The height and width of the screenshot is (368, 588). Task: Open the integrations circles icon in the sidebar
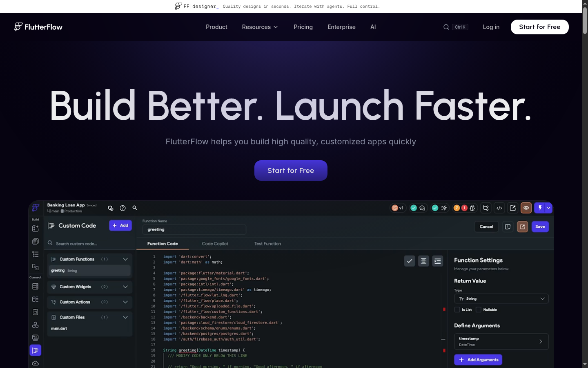click(36, 325)
